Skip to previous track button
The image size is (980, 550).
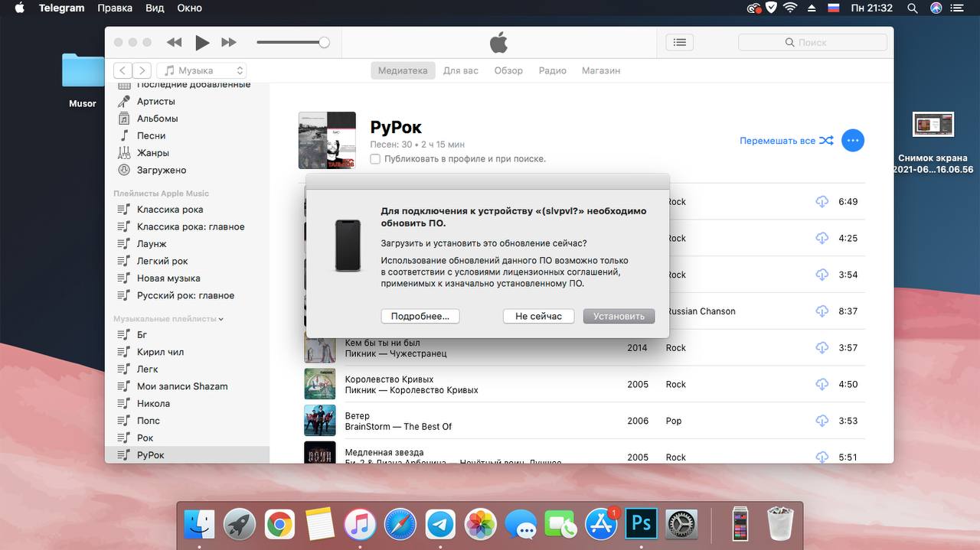(175, 43)
